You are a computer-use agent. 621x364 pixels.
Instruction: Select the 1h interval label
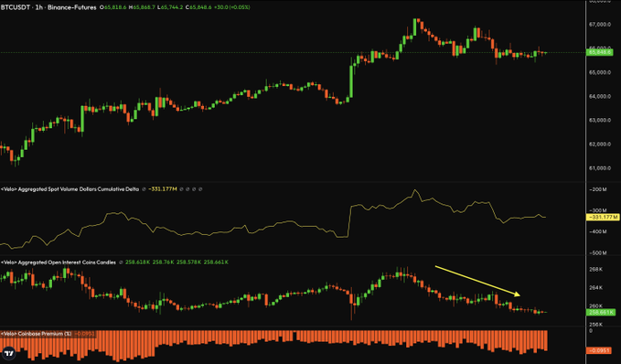(38, 7)
